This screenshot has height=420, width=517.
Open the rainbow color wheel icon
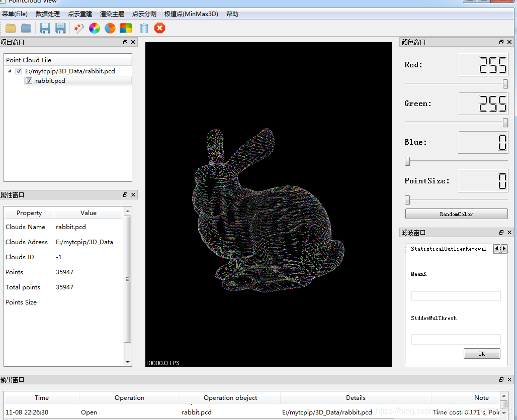[95, 28]
